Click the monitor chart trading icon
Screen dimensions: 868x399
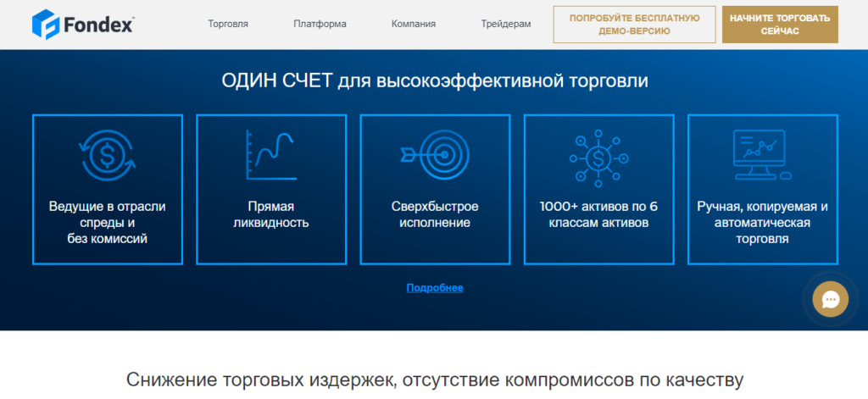tap(763, 155)
